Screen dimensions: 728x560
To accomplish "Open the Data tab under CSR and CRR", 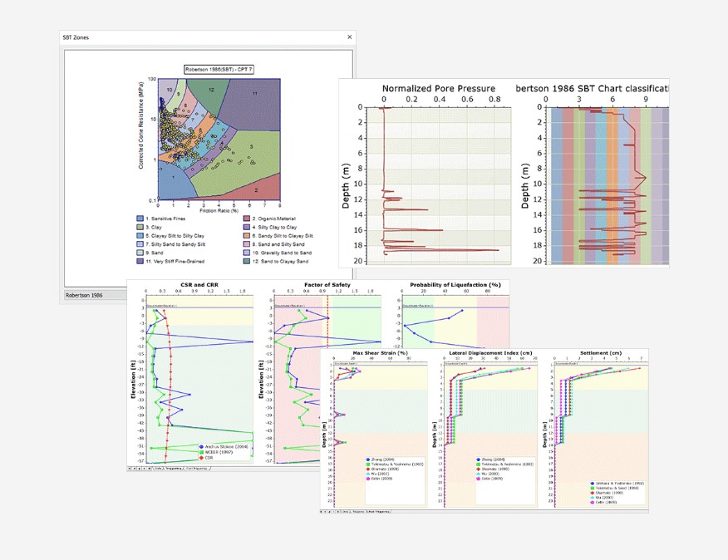I will pyautogui.click(x=158, y=469).
